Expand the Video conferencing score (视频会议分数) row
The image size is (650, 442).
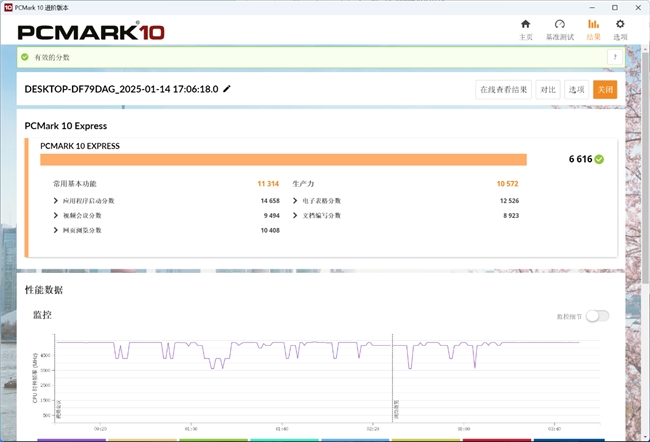[56, 215]
